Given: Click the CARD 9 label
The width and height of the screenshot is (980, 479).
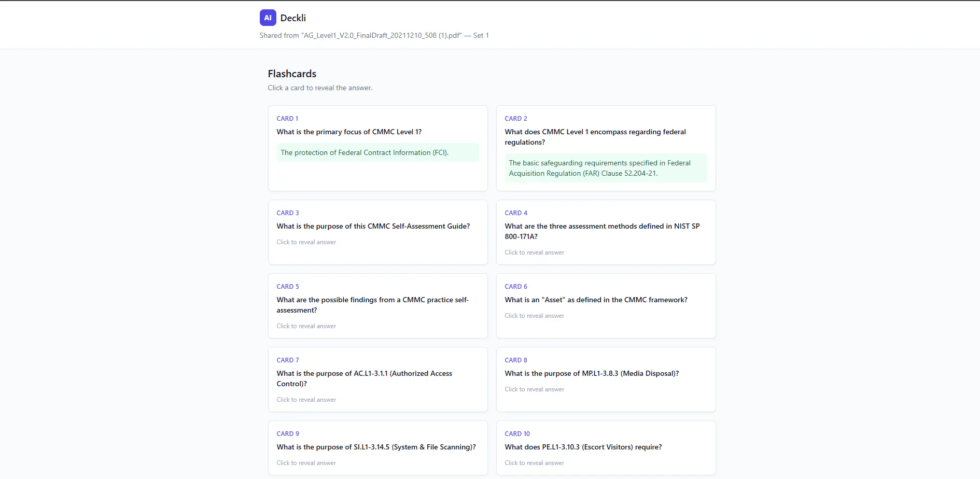Looking at the screenshot, I should tap(288, 434).
